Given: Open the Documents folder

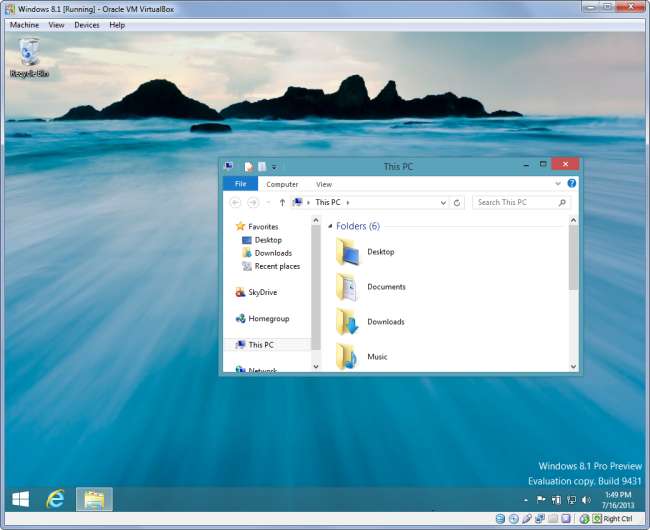Looking at the screenshot, I should tap(385, 287).
